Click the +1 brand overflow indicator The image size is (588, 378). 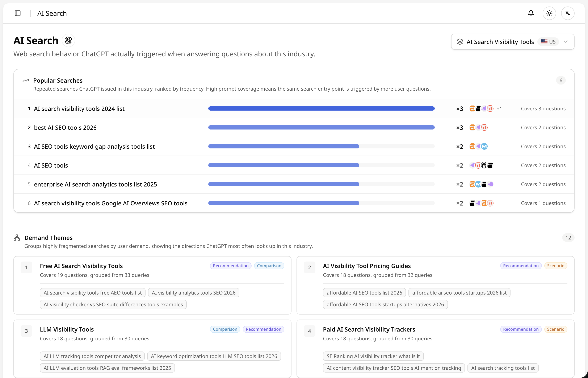[499, 109]
